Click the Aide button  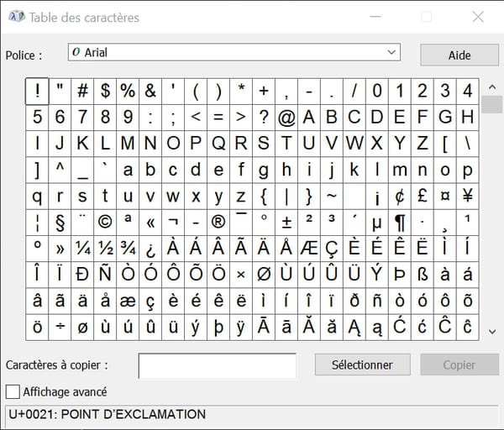(459, 55)
